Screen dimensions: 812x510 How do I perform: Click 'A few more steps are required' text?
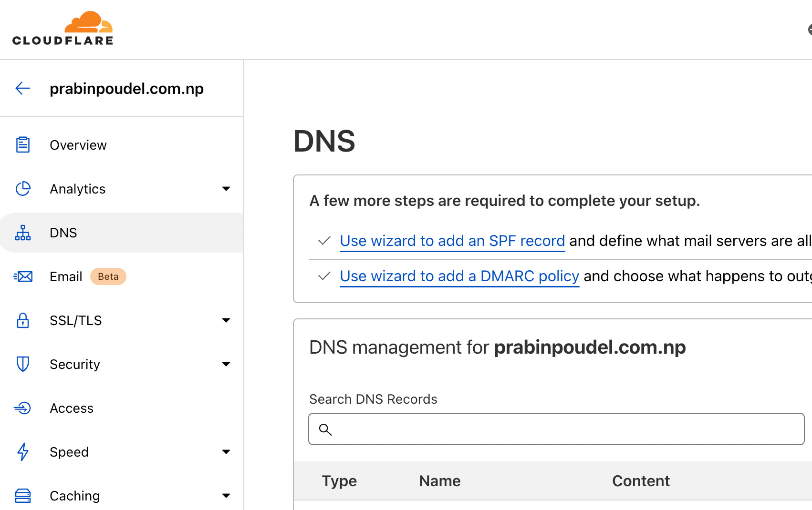[504, 201]
